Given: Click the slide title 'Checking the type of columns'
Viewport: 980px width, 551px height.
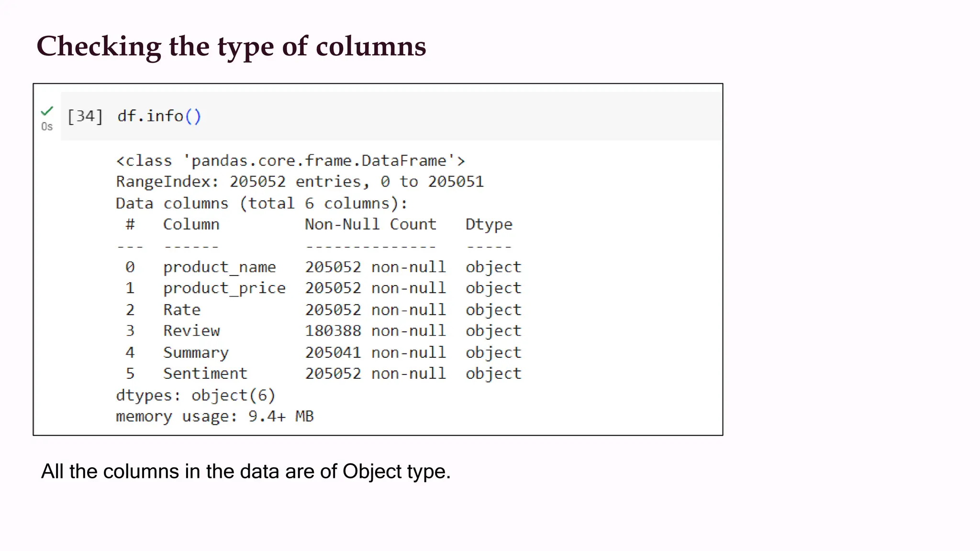Looking at the screenshot, I should [x=231, y=46].
